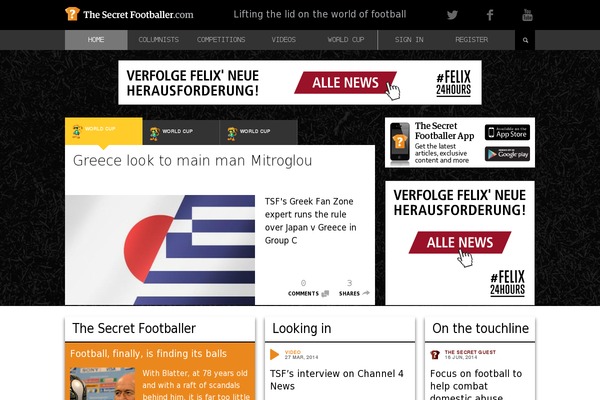Image resolution: width=600 pixels, height=400 pixels.
Task: Open the WORLD CUP menu
Action: click(x=346, y=40)
